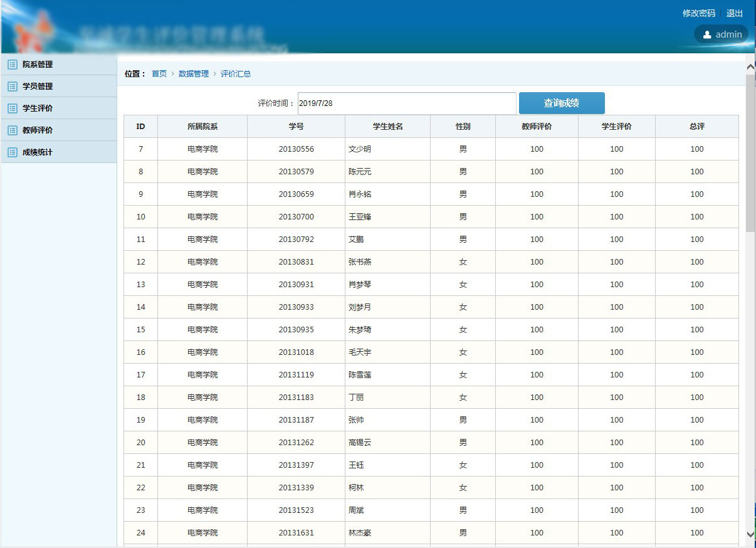This screenshot has width=756, height=548.
Task: Click the list icon beside 教师评价
Action: coord(12,130)
